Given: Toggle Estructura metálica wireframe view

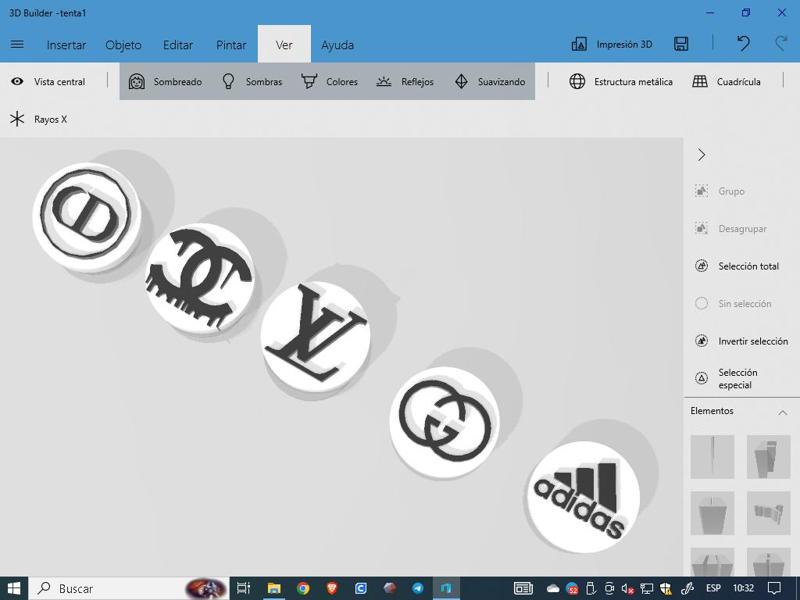Looking at the screenshot, I should 620,82.
